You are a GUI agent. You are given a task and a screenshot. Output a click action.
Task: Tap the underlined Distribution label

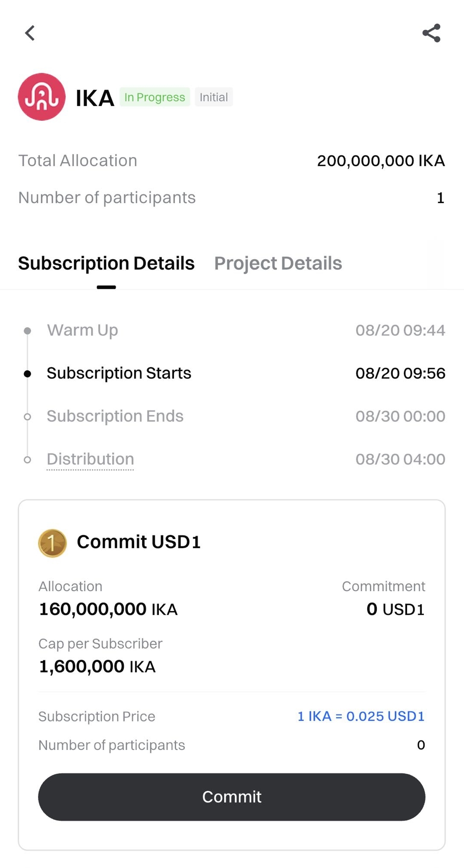click(90, 459)
